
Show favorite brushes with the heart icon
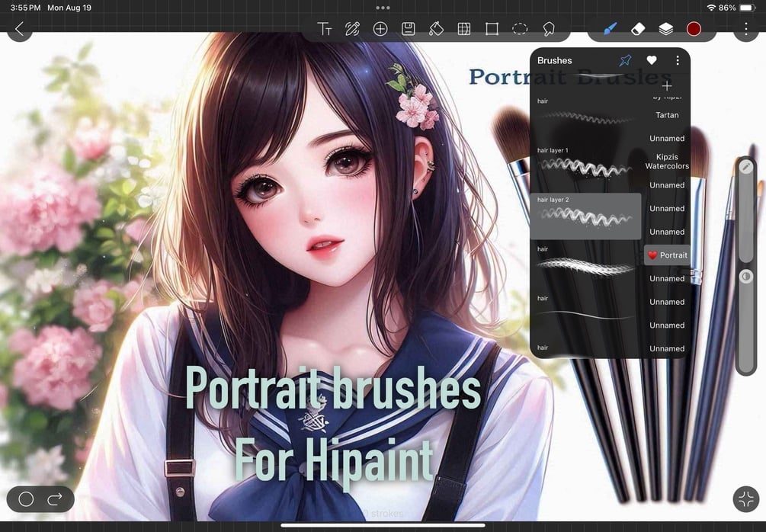tap(651, 60)
